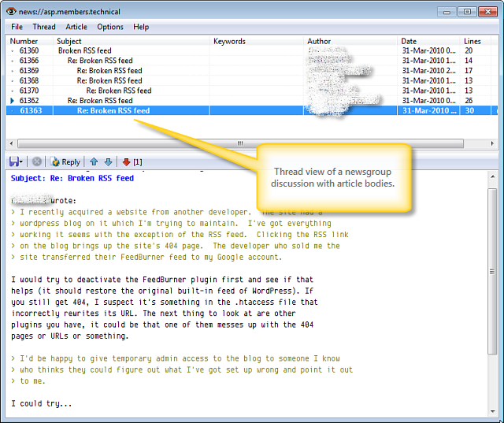This screenshot has width=504, height=423.
Task: Expand the thread arrow beside article 61362
Action: [13, 101]
